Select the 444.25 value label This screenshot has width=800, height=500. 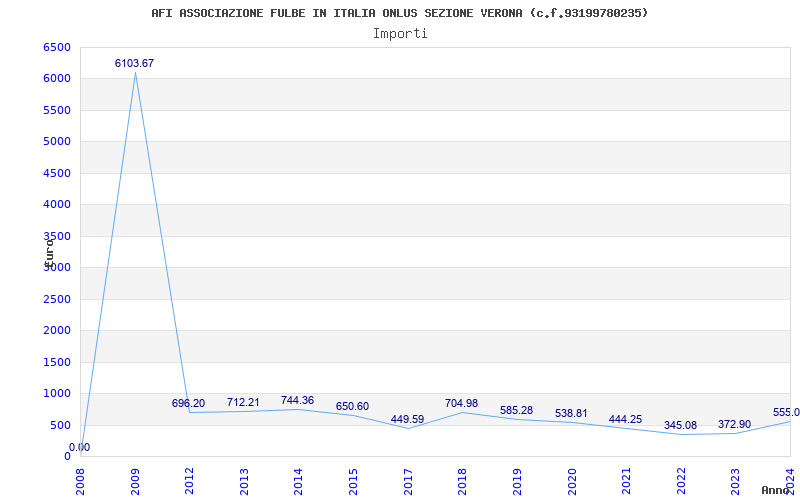(x=626, y=419)
